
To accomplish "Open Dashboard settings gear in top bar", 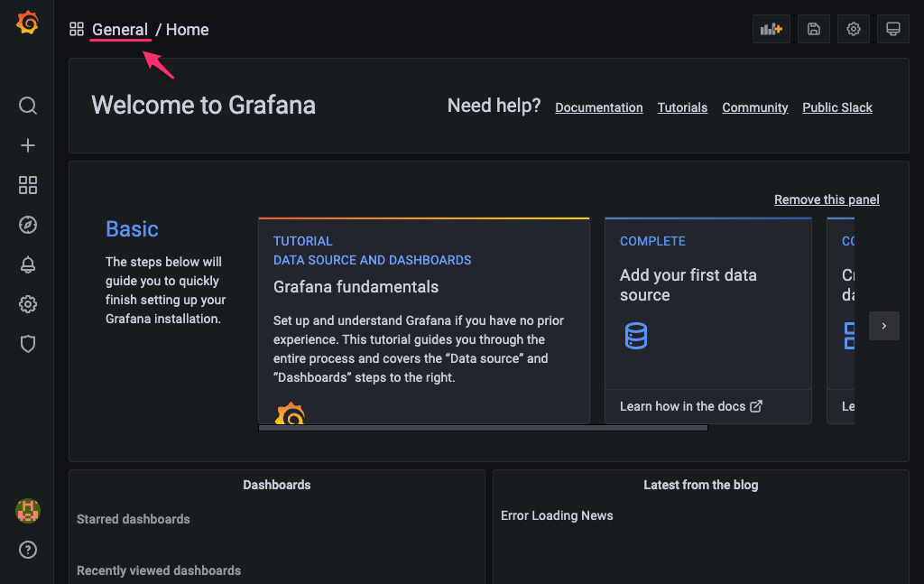I will [x=854, y=29].
